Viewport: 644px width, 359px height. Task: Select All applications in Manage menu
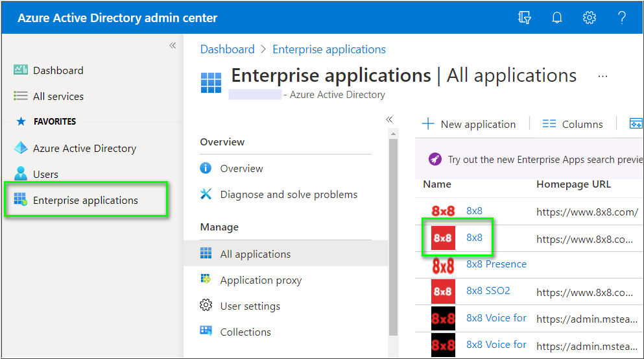tap(255, 254)
